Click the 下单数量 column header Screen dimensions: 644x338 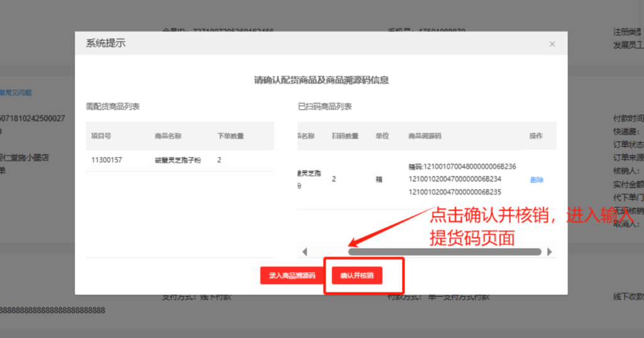[x=230, y=136]
